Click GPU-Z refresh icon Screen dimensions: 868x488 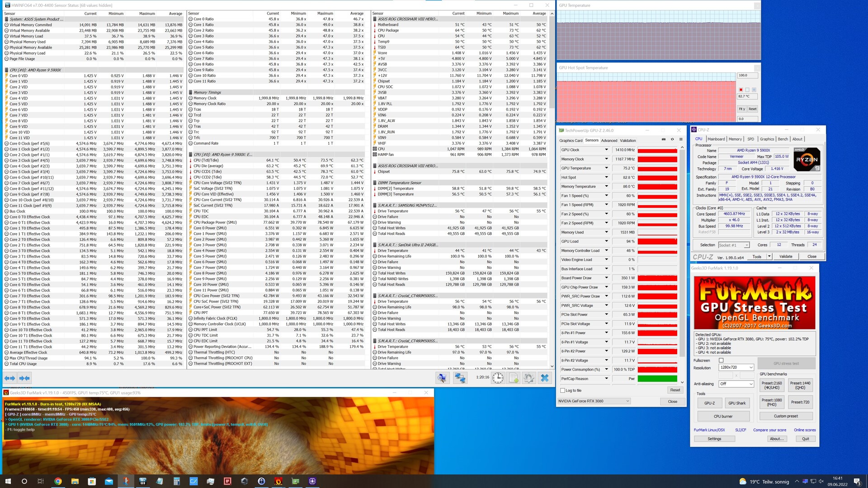[672, 140]
